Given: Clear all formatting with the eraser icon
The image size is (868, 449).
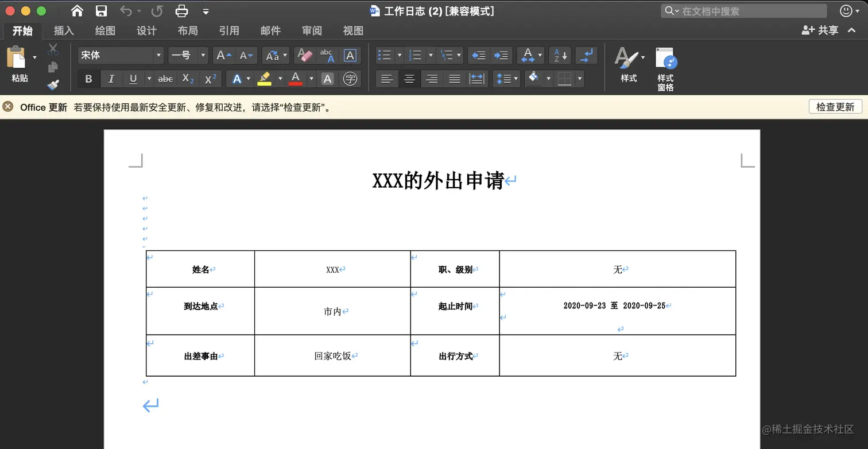Looking at the screenshot, I should click(305, 55).
